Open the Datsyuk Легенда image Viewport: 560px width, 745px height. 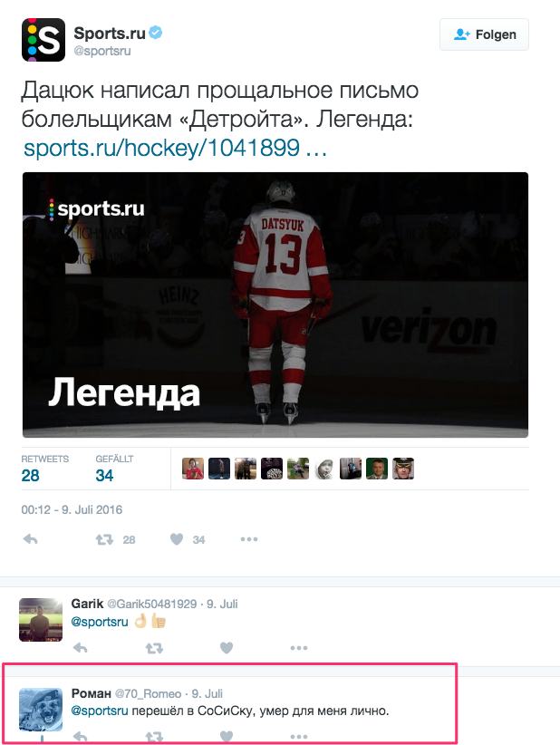[x=275, y=305]
